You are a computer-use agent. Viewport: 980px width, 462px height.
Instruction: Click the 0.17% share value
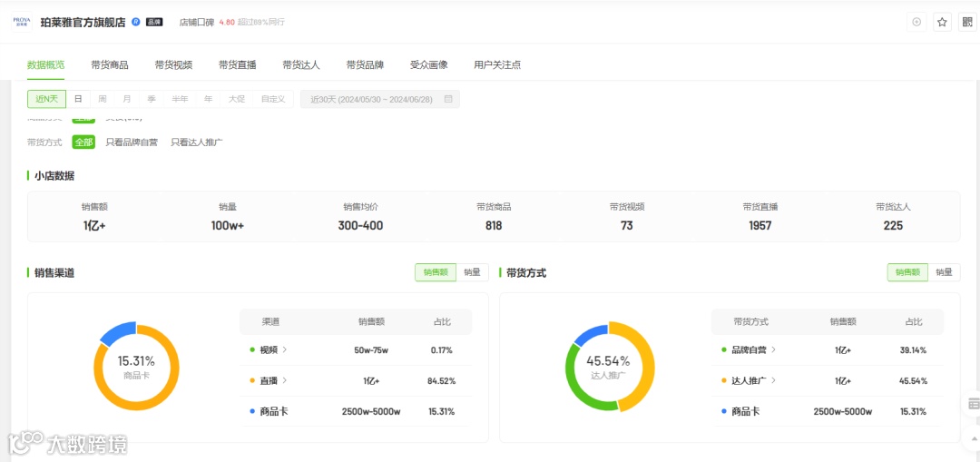(441, 350)
